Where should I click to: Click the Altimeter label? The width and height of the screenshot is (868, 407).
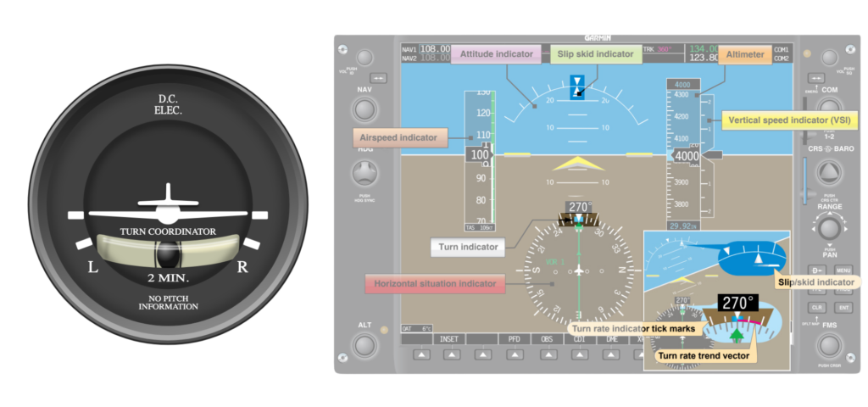point(745,54)
